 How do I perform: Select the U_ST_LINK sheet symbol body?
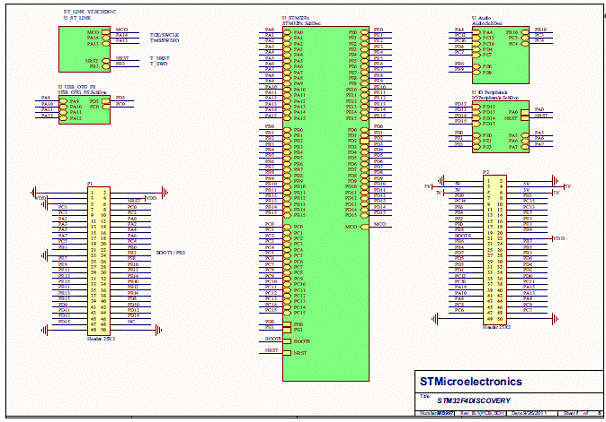point(85,49)
